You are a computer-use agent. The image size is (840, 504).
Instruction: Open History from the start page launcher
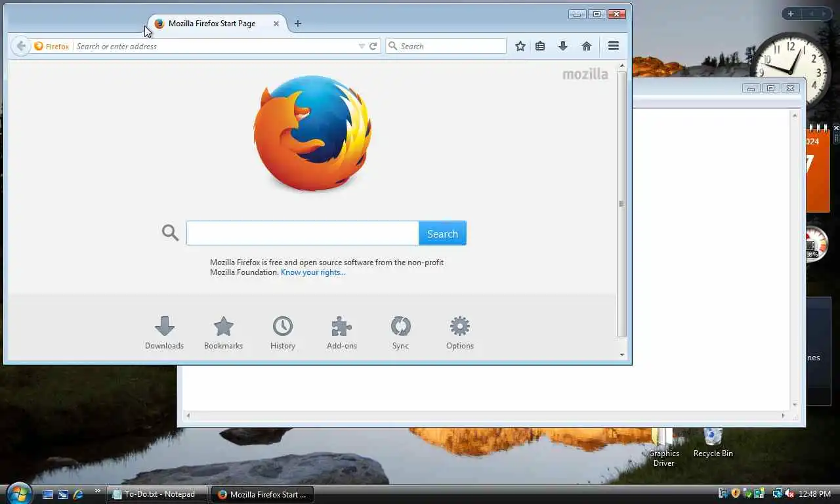(x=283, y=333)
